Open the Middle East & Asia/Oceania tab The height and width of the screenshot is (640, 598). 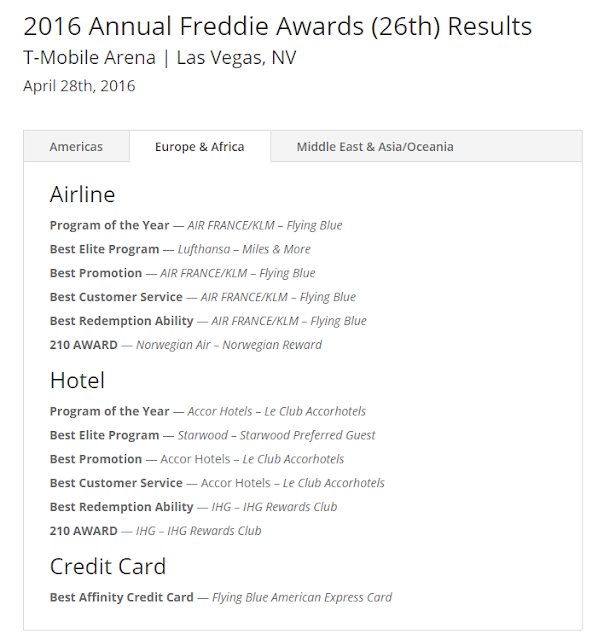click(375, 147)
